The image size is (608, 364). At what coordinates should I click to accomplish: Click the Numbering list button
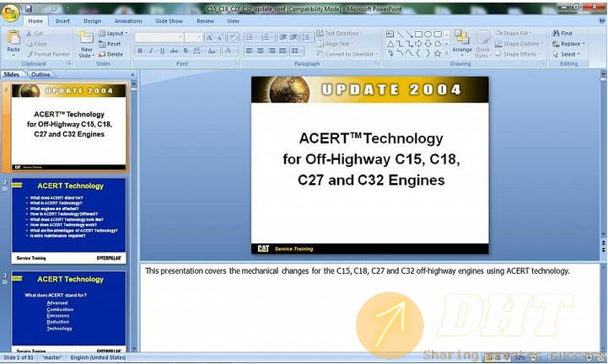(266, 37)
